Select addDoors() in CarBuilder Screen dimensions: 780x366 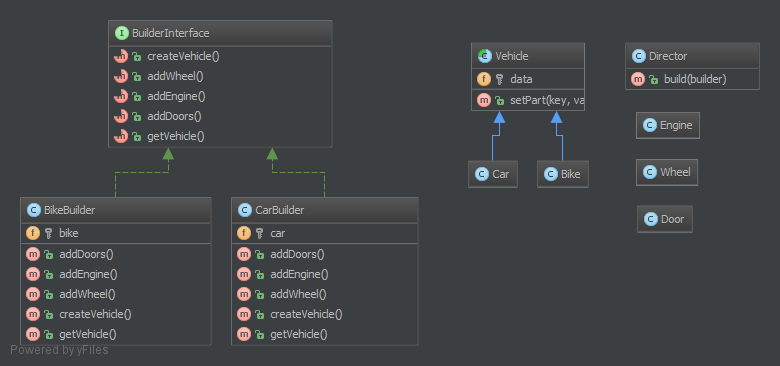click(x=297, y=254)
